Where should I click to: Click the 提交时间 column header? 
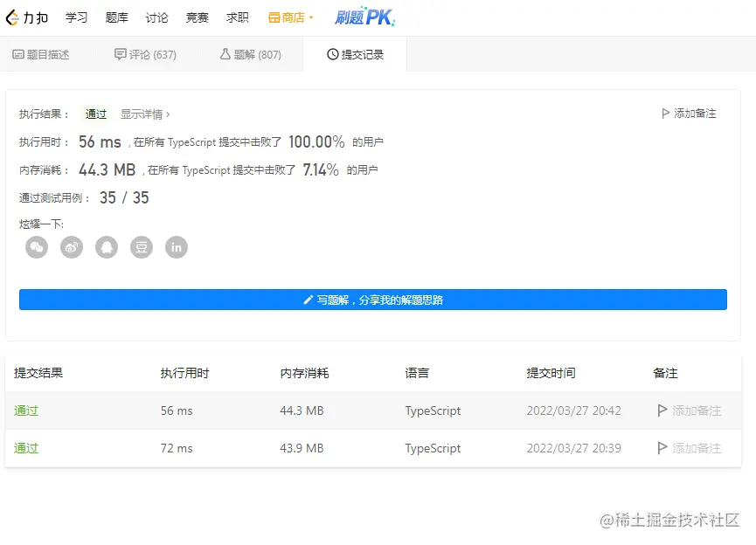pos(551,373)
